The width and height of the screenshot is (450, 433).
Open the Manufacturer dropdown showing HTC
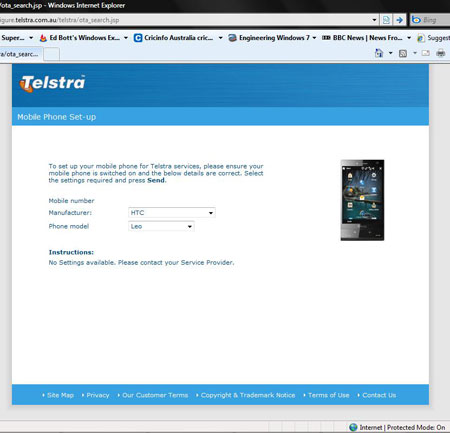[172, 213]
